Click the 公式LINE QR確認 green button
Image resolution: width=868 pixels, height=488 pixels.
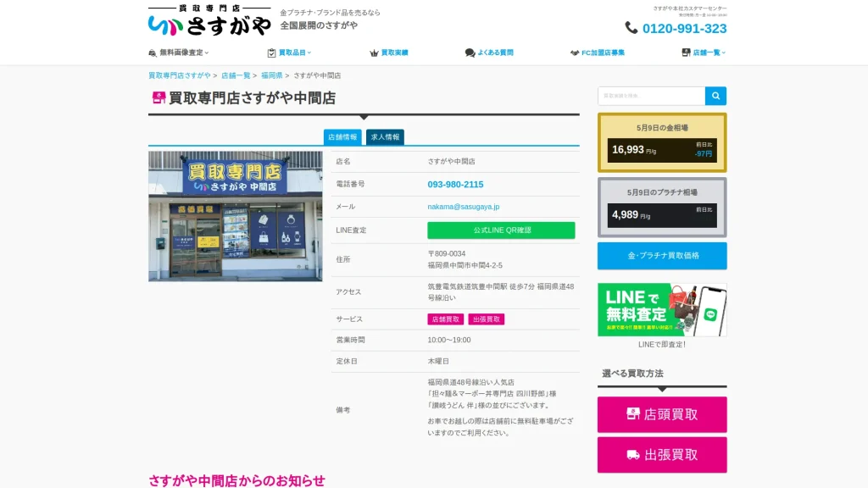[x=501, y=230]
